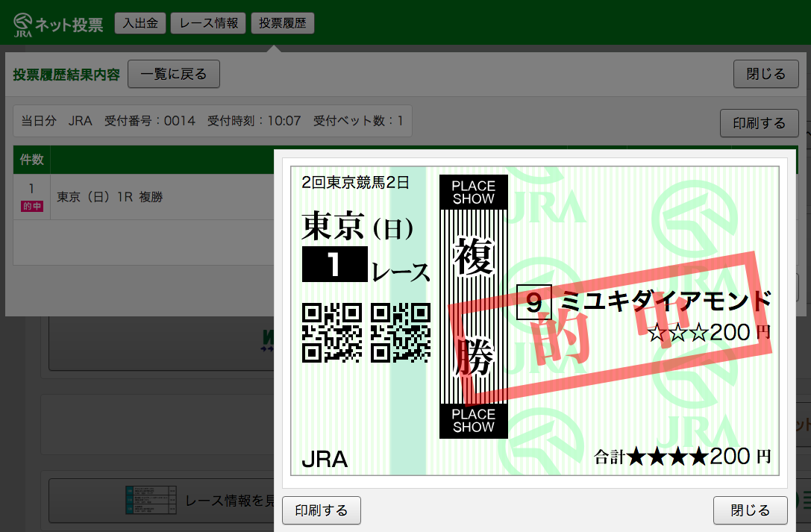This screenshot has width=811, height=532.
Task: Click the 投票履歴結果内容 heading
Action: pyautogui.click(x=66, y=75)
